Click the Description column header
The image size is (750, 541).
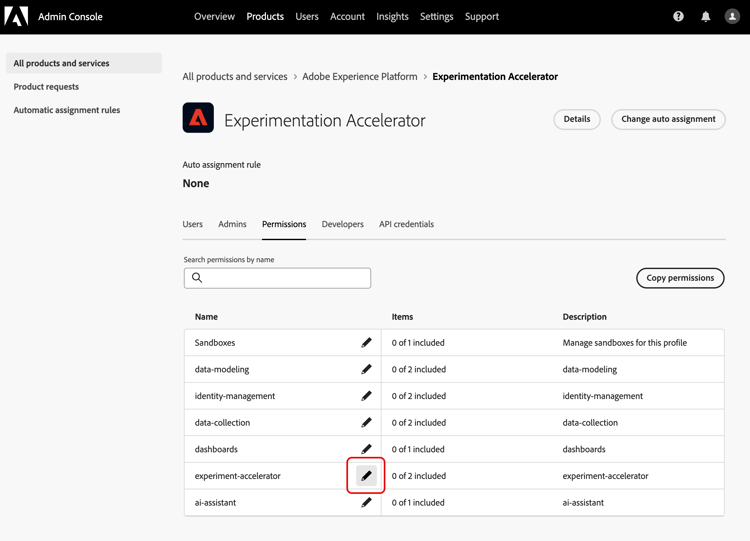click(x=585, y=317)
